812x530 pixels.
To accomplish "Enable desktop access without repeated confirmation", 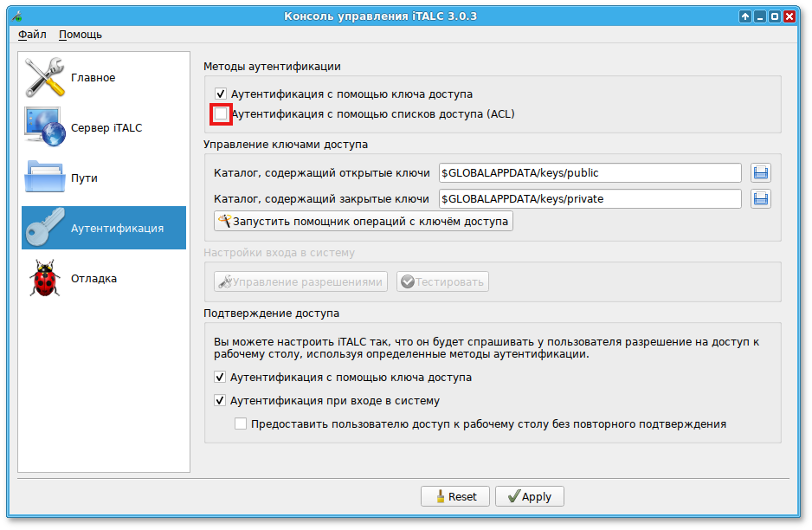I will pyautogui.click(x=241, y=423).
